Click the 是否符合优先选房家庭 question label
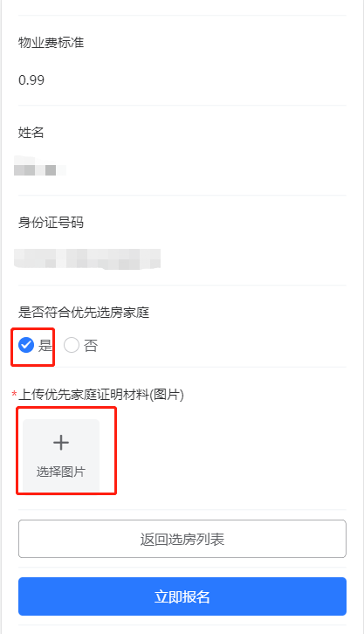This screenshot has width=364, height=634. coord(84,312)
